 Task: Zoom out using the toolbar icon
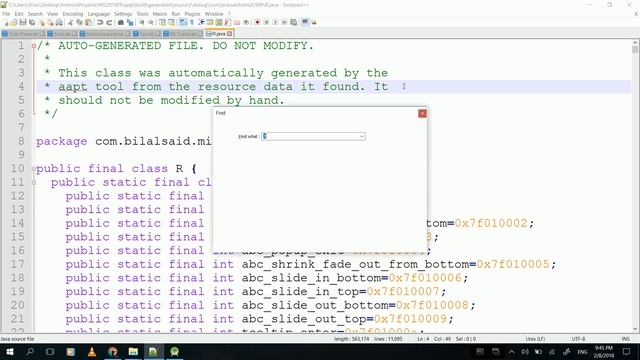[151, 22]
